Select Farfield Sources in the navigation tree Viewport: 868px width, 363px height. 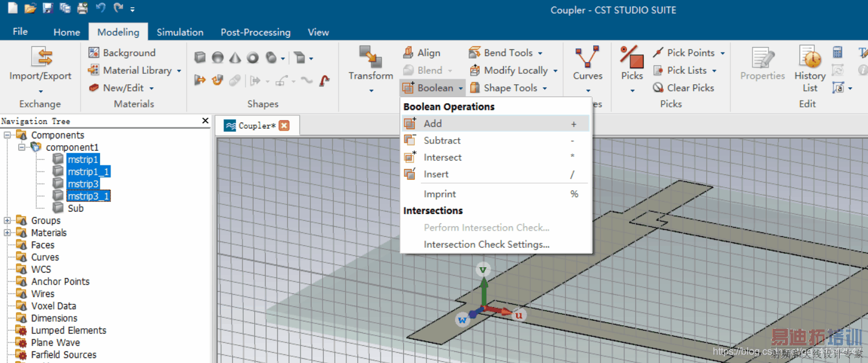coord(64,354)
